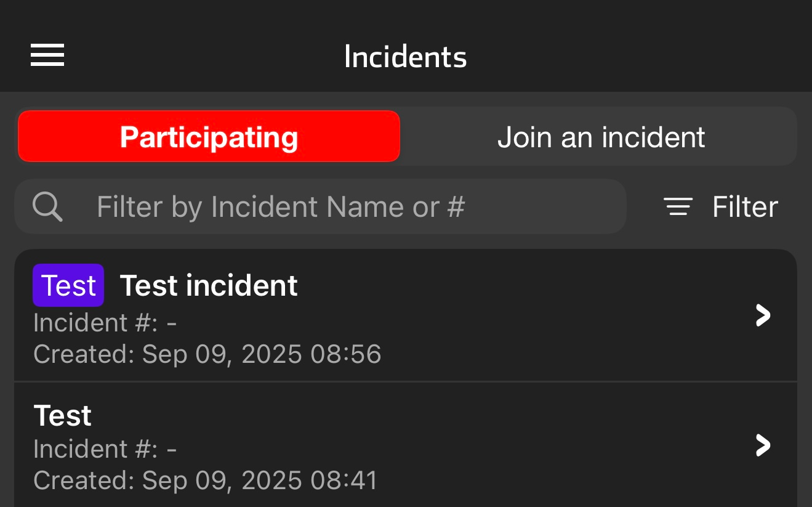Click Incident # line of second Test entry

[x=105, y=449]
